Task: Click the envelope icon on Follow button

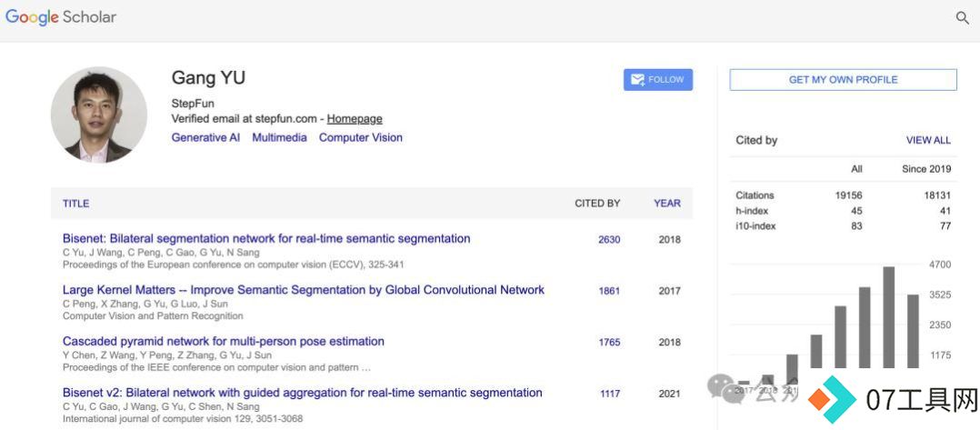Action: click(637, 80)
